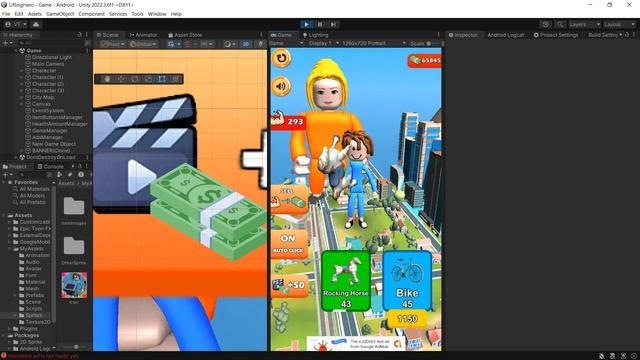Select AdsManager in the Hierarchy
Image resolution: width=640 pixels, height=360 pixels.
pyautogui.click(x=47, y=138)
